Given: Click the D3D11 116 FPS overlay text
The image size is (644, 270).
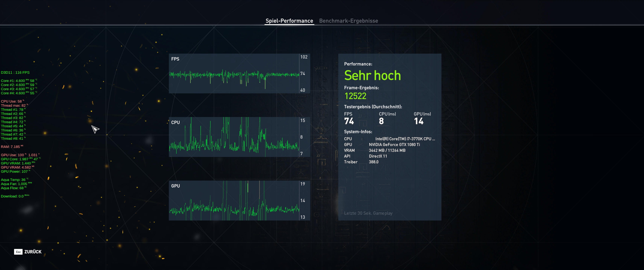Looking at the screenshot, I should coord(15,72).
